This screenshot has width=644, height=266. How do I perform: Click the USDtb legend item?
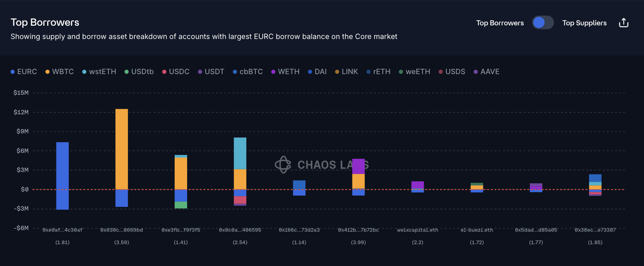139,72
